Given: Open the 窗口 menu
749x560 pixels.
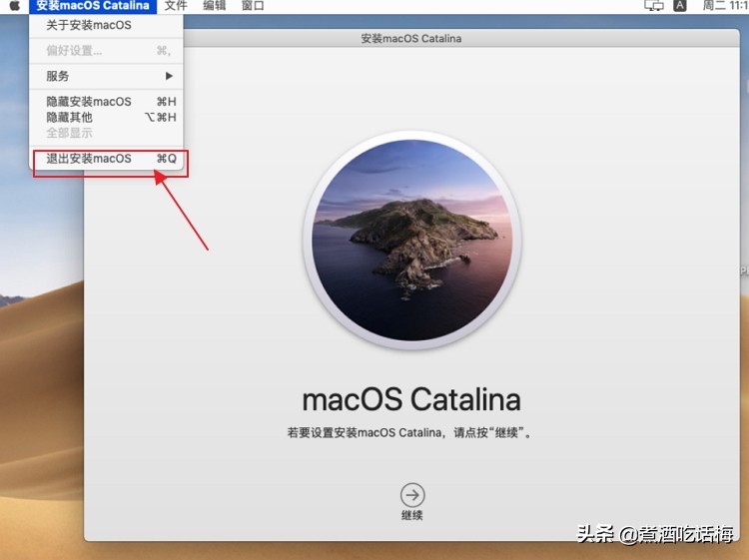Looking at the screenshot, I should (253, 6).
